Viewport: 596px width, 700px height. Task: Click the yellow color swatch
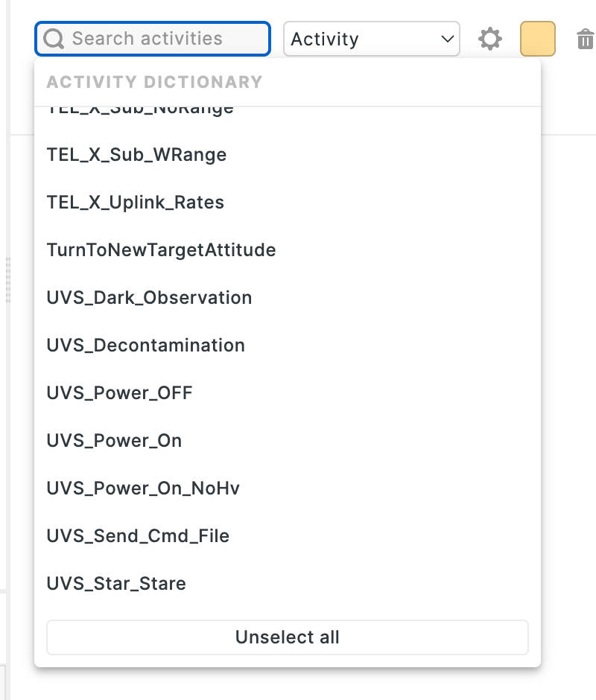point(537,39)
